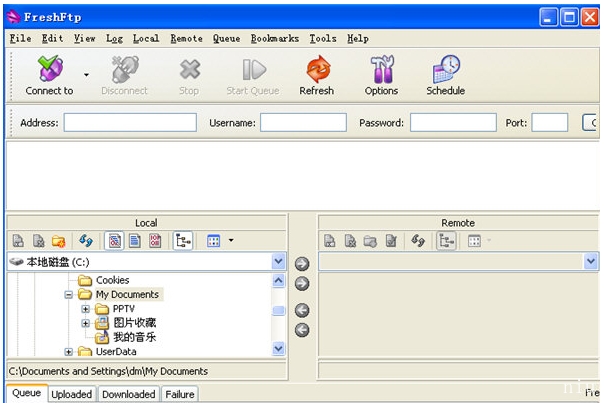Click the Remote pane rename file icon
Viewport: 604px width, 403px height.
(329, 241)
